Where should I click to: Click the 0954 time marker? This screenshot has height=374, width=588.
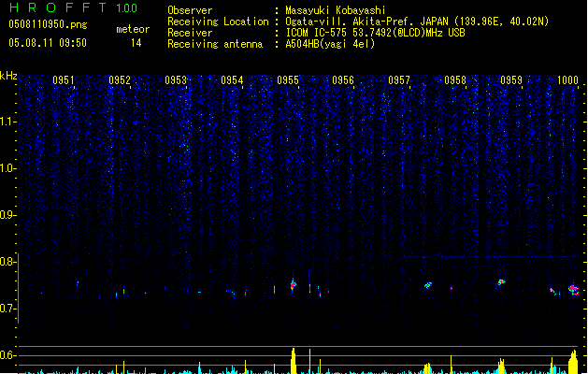[x=232, y=80]
